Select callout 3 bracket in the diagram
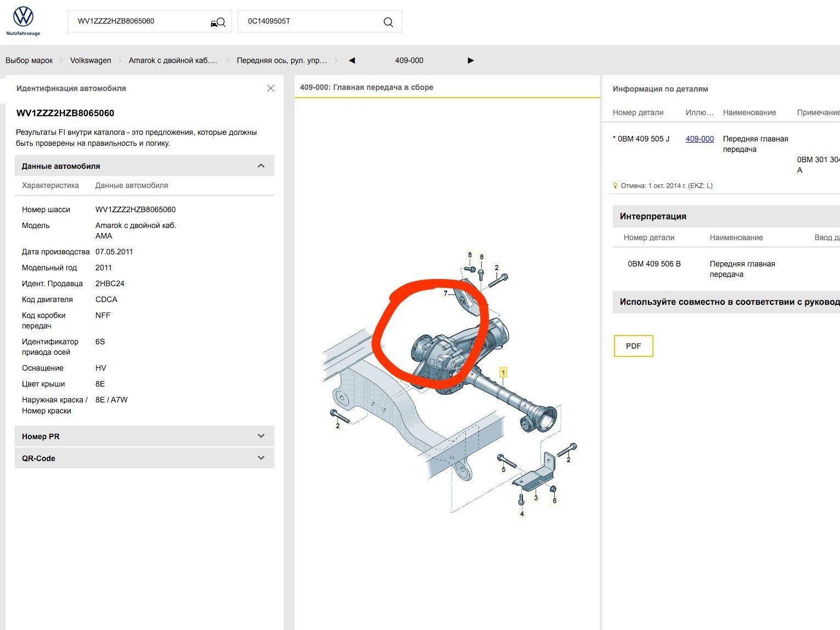This screenshot has width=840, height=630. (536, 498)
